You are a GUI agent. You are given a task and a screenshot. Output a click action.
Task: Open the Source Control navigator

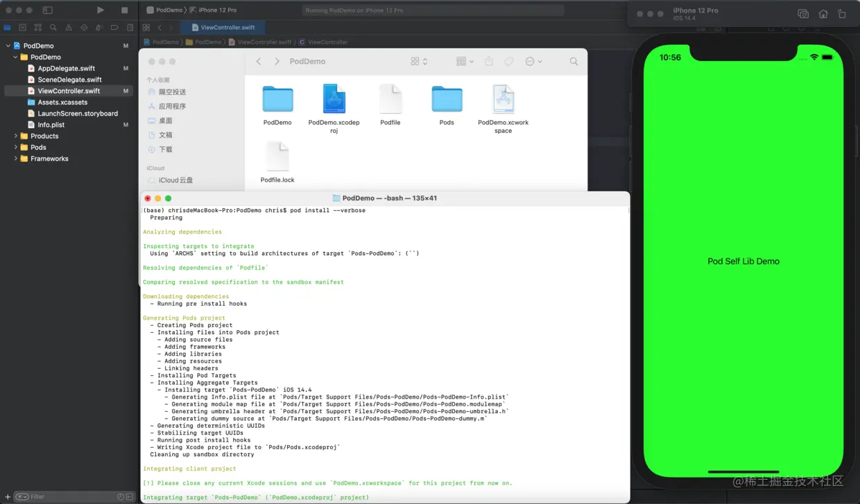pos(23,28)
